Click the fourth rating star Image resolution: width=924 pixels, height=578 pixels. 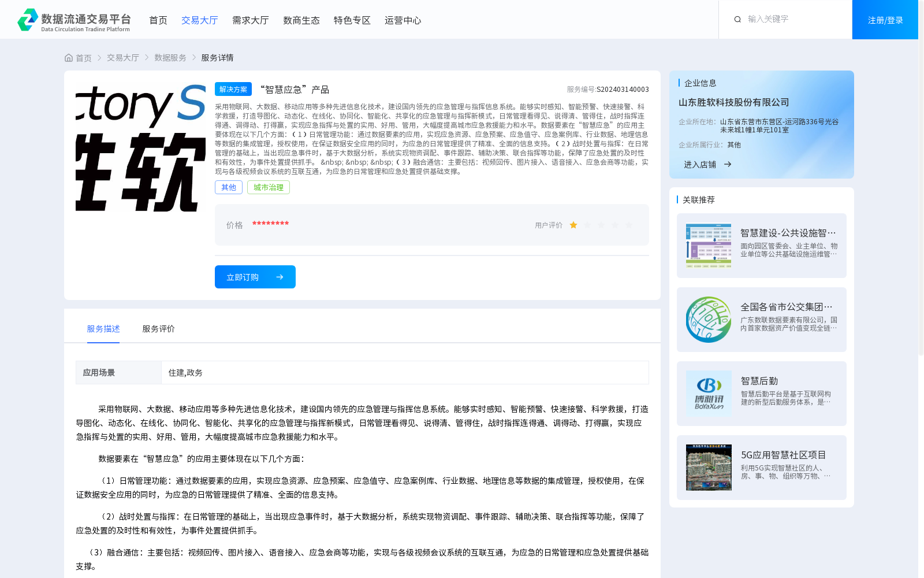coord(615,225)
